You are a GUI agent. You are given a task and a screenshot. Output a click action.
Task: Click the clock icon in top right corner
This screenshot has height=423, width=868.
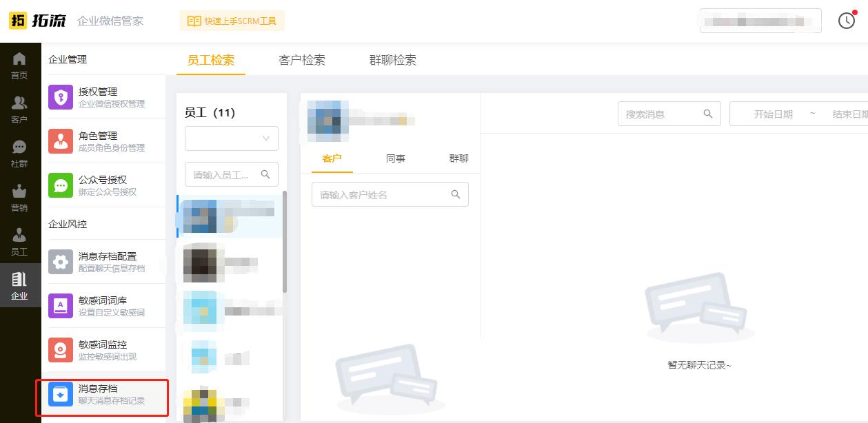click(x=847, y=21)
